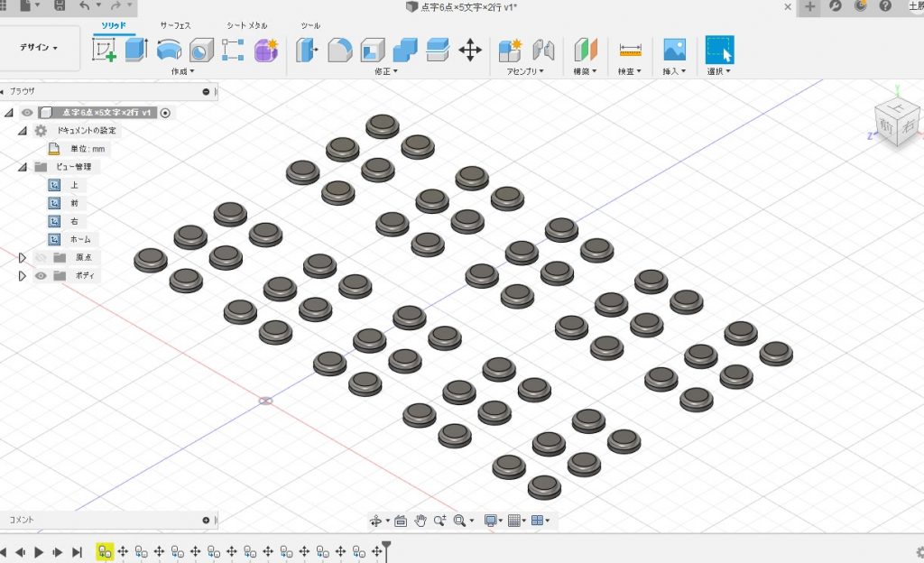
Task: Switch to the サーフェス tab
Action: tap(176, 25)
